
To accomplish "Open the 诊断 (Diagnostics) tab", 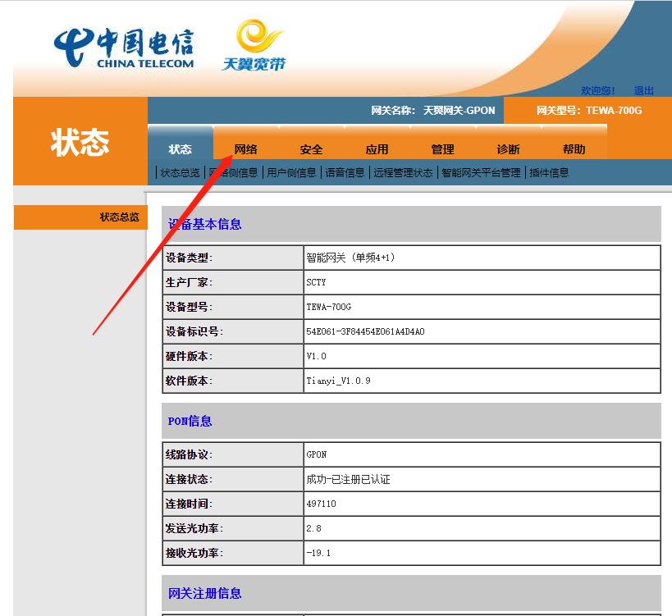I will (x=508, y=148).
